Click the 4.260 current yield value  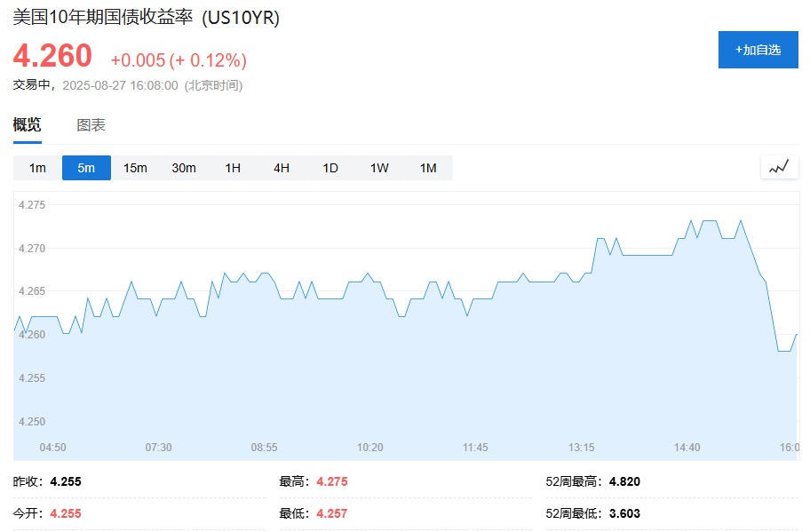[52, 56]
